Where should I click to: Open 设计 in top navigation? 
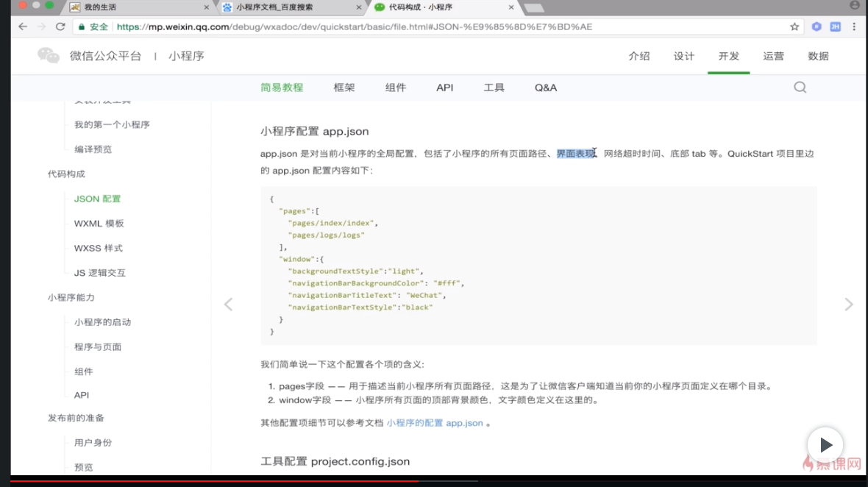(683, 56)
